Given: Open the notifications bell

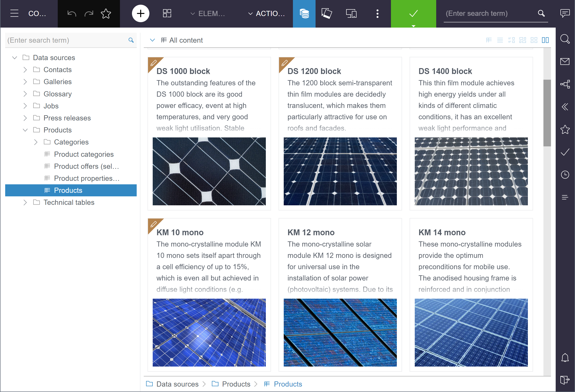Looking at the screenshot, I should 565,358.
